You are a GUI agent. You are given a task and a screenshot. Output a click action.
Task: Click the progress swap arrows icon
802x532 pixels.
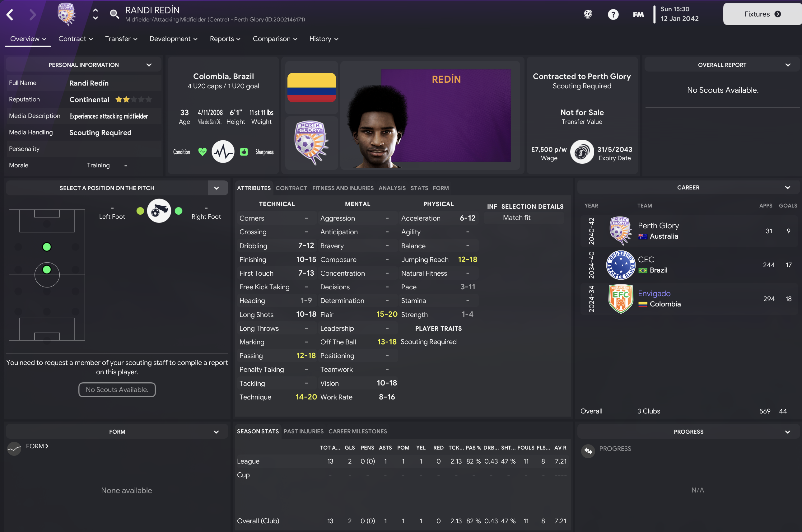pyautogui.click(x=588, y=451)
